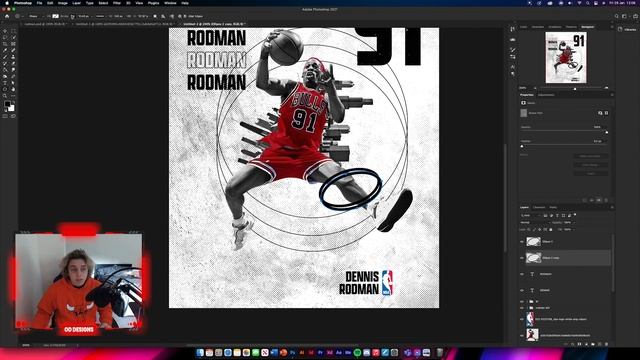Open the File menu

point(39,3)
